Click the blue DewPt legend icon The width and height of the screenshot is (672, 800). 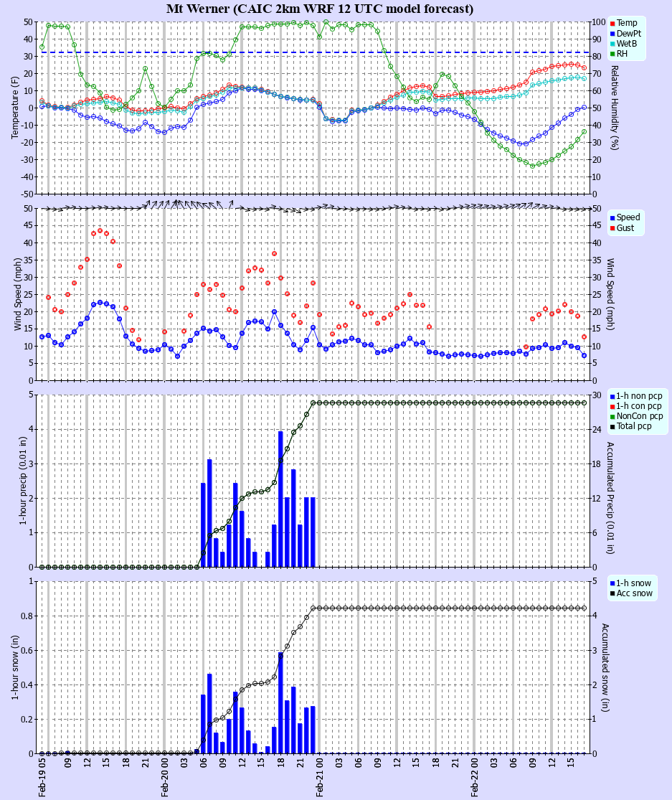click(x=611, y=33)
